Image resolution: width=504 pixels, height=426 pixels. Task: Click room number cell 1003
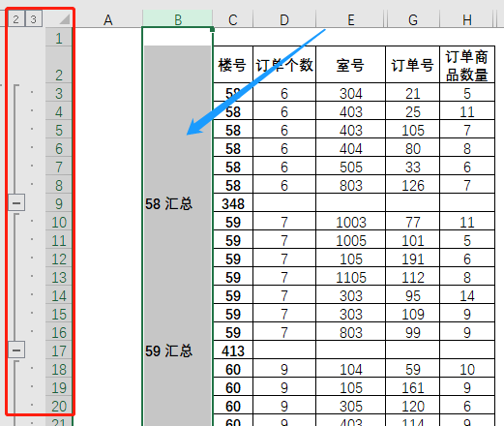pyautogui.click(x=351, y=222)
